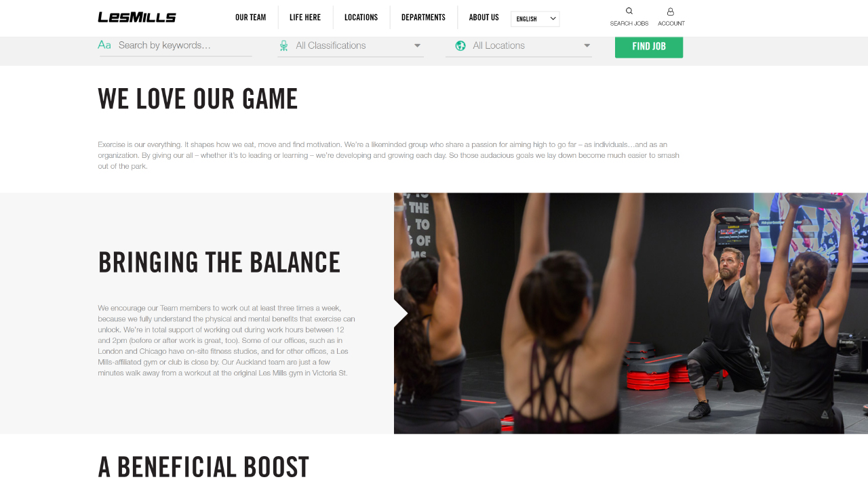The height and width of the screenshot is (488, 868).
Task: Open the Account user icon
Action: 671,12
